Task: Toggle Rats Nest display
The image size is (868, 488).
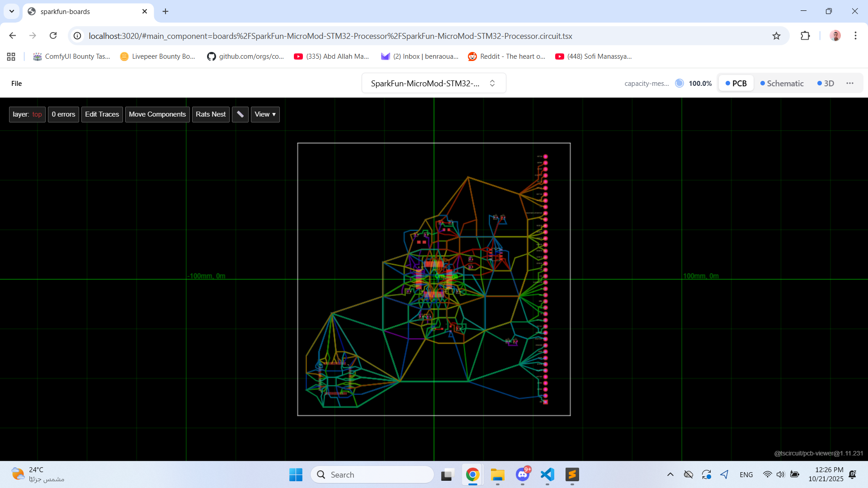Action: (210, 114)
